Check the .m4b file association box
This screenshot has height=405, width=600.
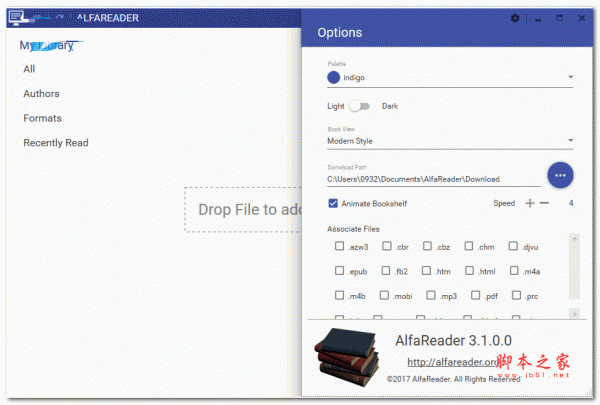click(339, 295)
